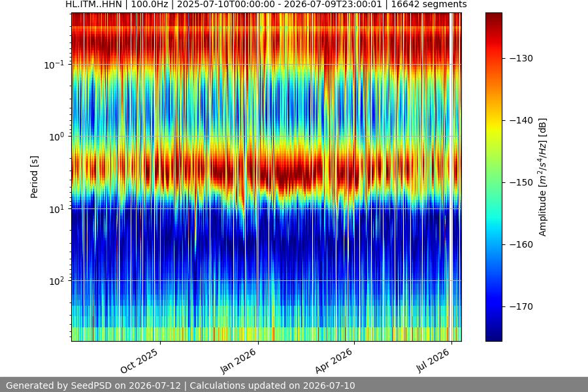
Task: Click the −140 colorbar tick label
Action: [x=521, y=120]
